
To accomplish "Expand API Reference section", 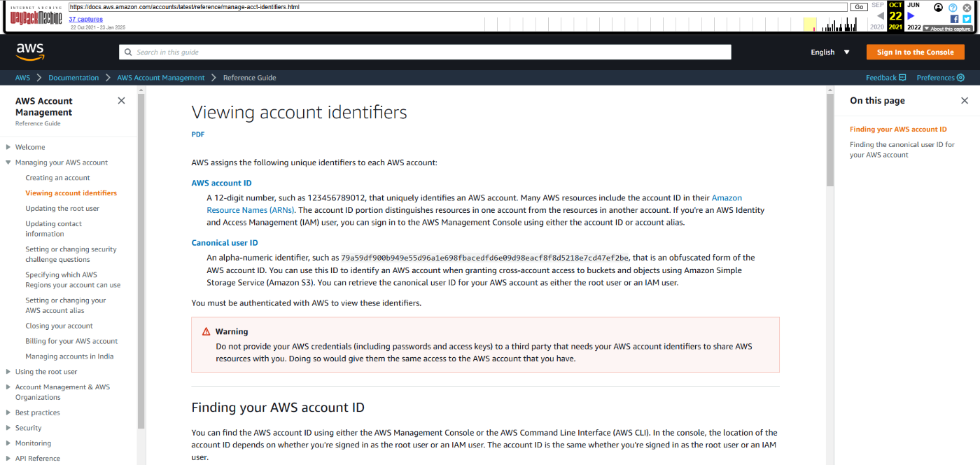I will (x=8, y=459).
